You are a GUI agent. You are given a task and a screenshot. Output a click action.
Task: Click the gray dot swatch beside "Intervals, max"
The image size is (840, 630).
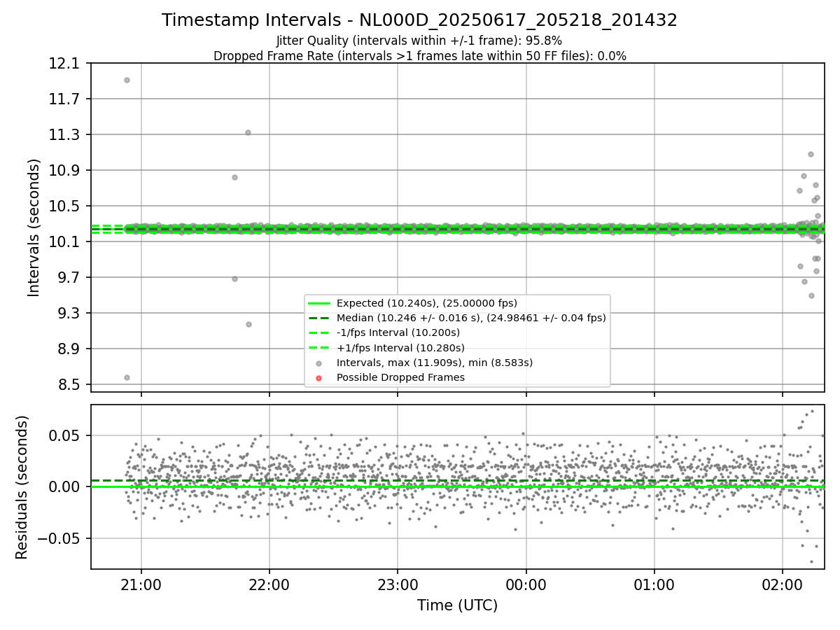(318, 363)
